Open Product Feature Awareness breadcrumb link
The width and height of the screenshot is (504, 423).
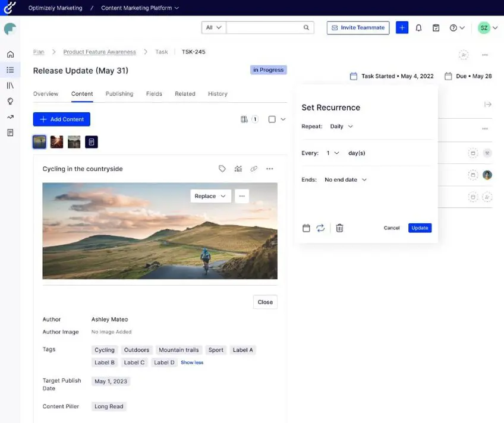(100, 52)
